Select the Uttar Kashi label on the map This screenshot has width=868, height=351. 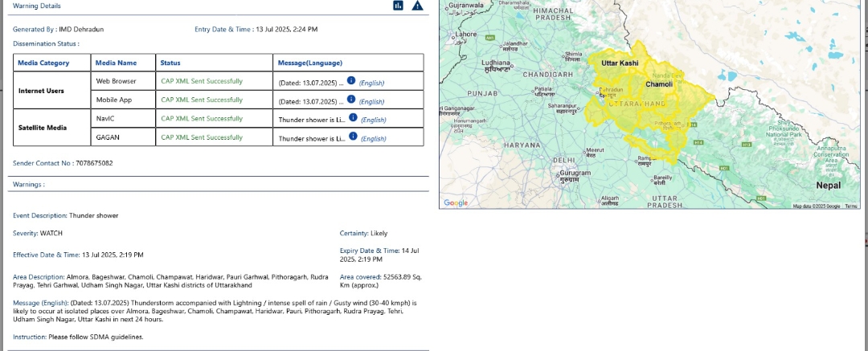(620, 63)
